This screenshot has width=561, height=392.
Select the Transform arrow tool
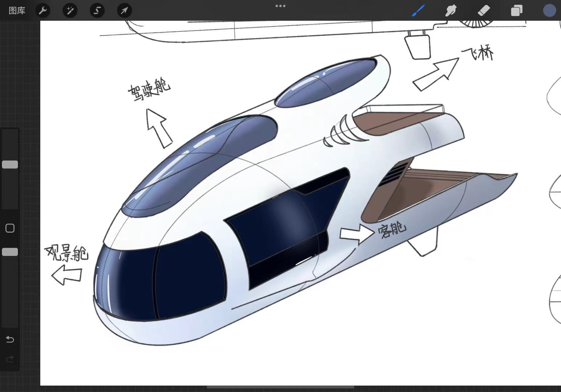point(124,11)
